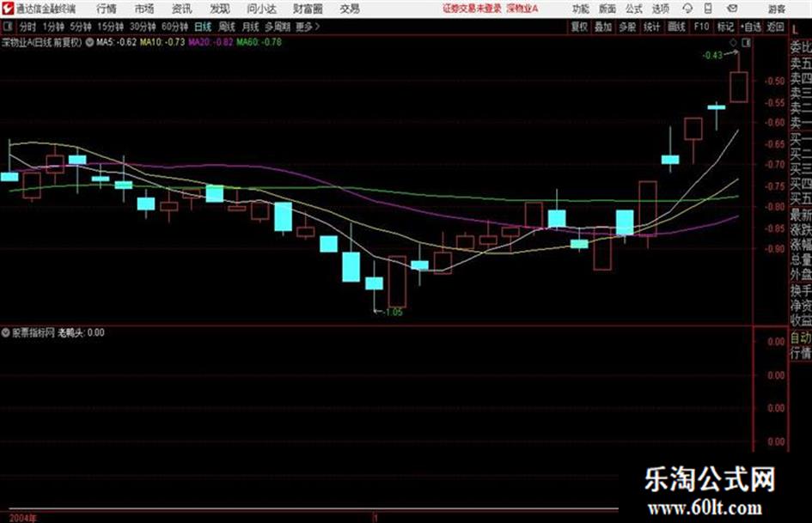Switch to the 60分钟 period tab
The image size is (812, 523).
pos(174,27)
